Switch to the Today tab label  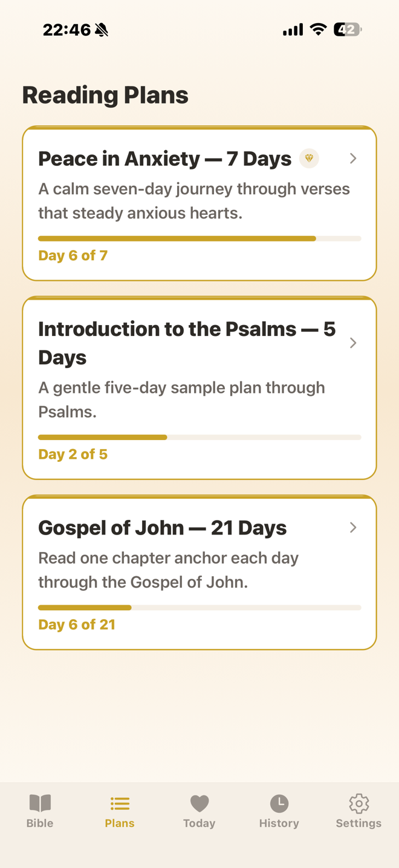click(x=199, y=823)
